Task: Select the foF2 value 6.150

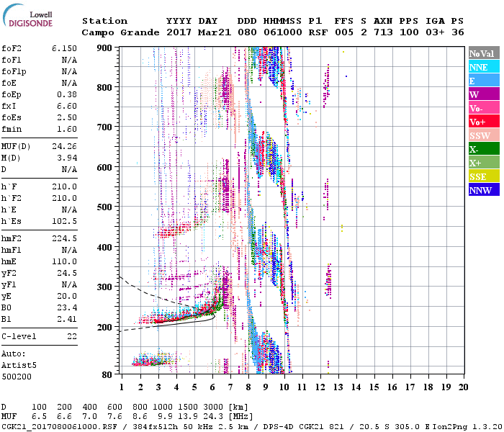Action: pyautogui.click(x=63, y=48)
